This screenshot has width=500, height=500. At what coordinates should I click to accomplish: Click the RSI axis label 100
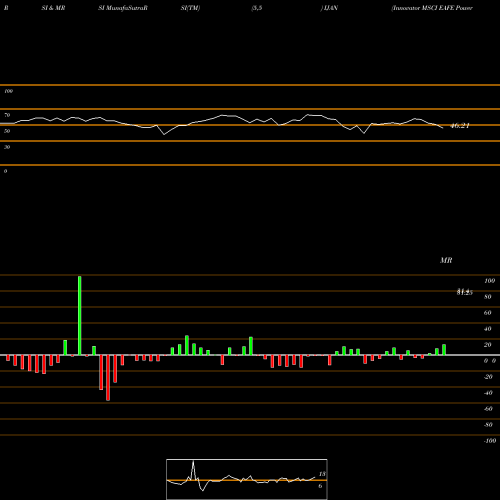8,91
